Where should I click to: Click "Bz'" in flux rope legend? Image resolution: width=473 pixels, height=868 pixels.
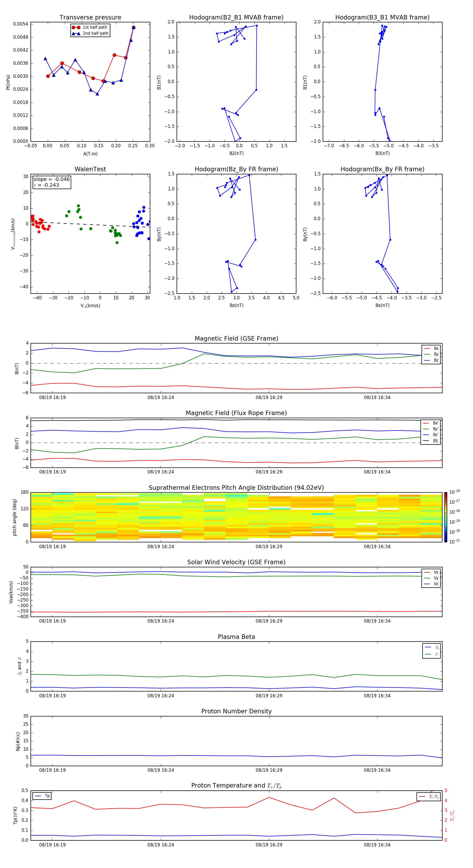tap(431, 435)
